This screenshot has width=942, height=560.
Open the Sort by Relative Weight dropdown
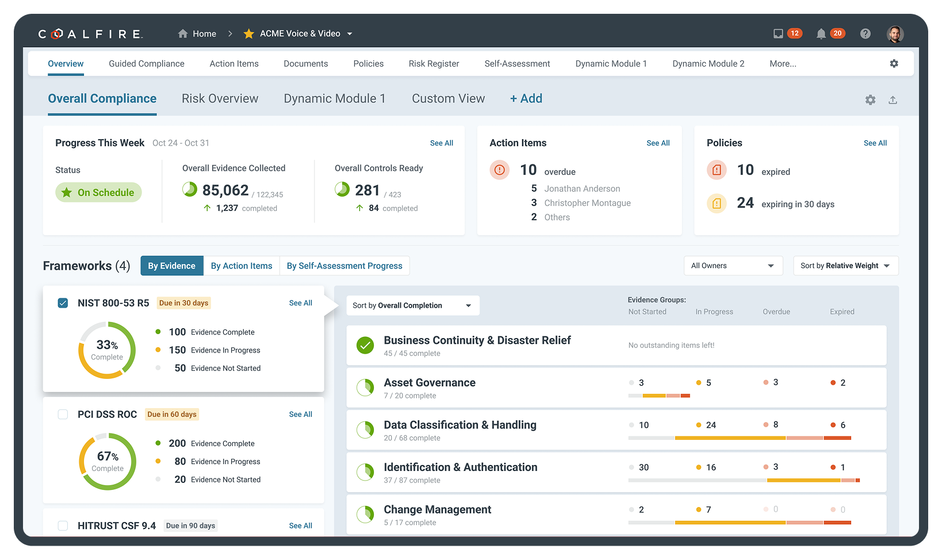click(845, 266)
